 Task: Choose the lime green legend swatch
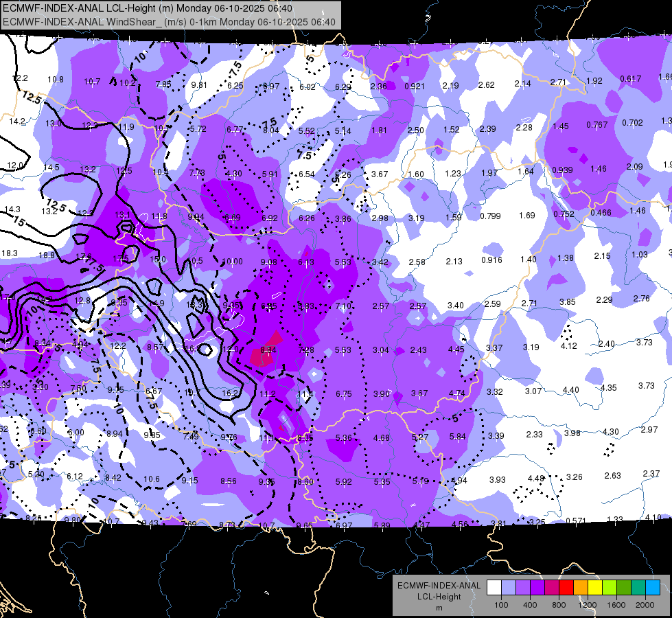(x=610, y=588)
